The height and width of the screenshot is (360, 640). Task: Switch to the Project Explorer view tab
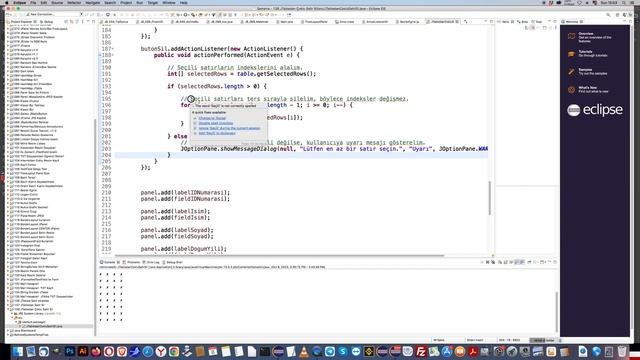21,22
